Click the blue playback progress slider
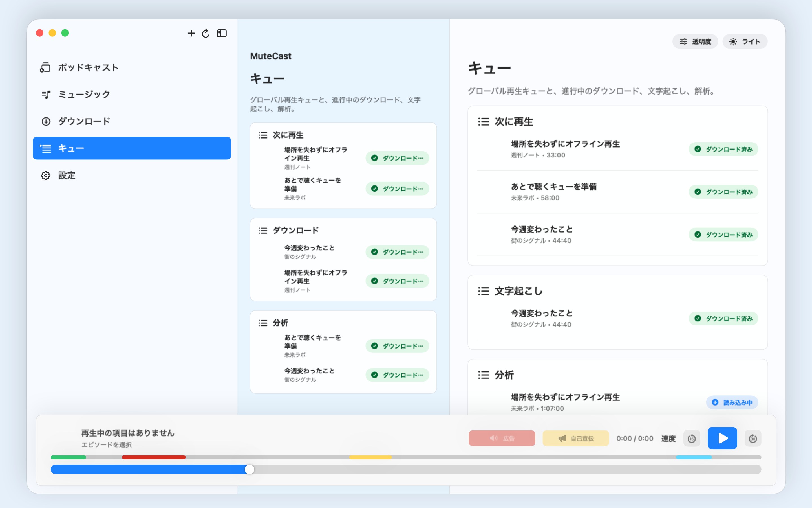Screen dimensions: 812x508 pyautogui.click(x=406, y=469)
